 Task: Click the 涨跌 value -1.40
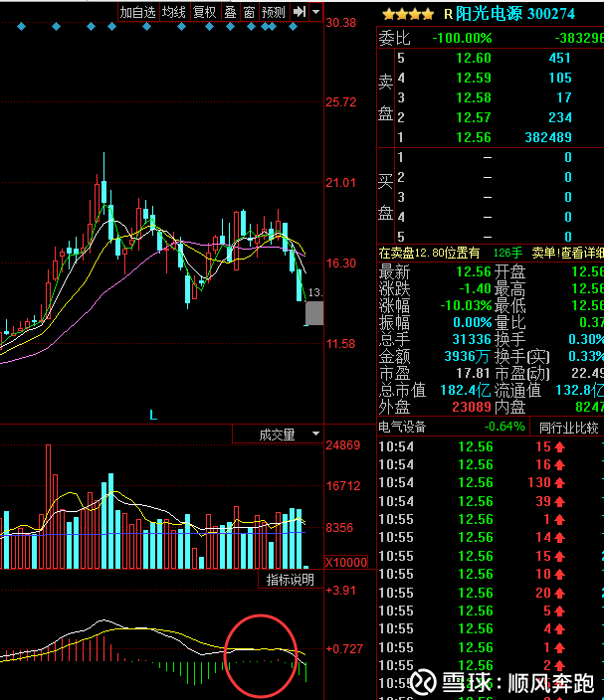476,288
